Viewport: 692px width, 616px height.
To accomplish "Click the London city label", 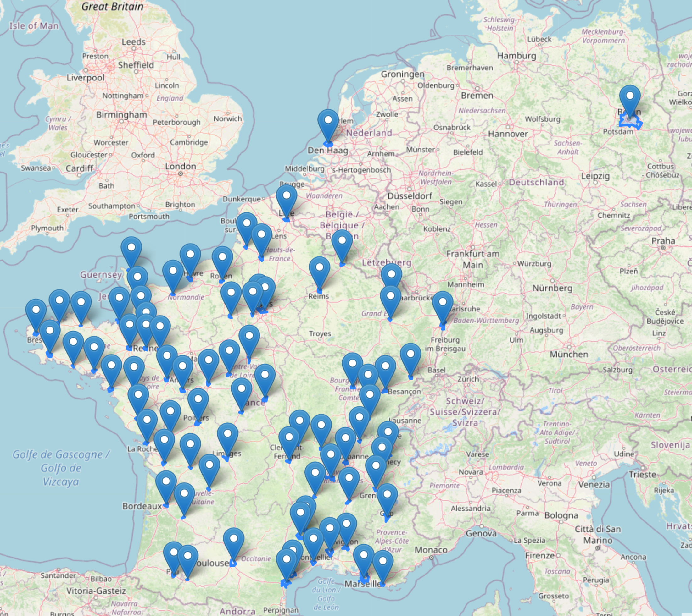I will coord(181,166).
